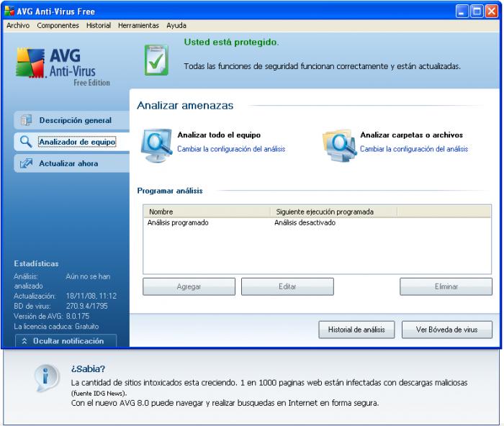Click the Descripción general sidebar icon
Image resolution: width=504 pixels, height=426 pixels.
pyautogui.click(x=26, y=120)
